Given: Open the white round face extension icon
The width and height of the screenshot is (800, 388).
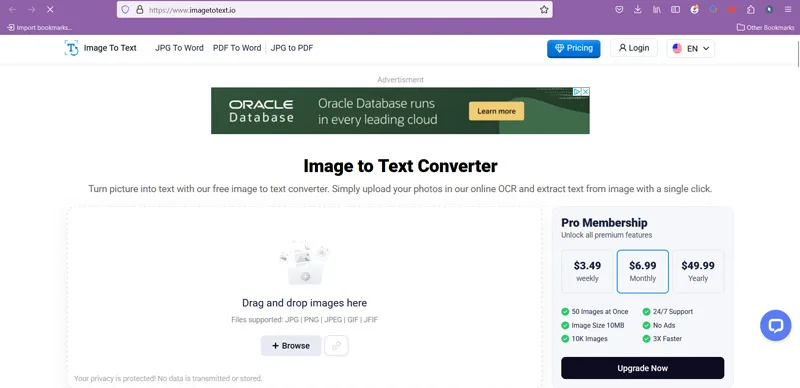Looking at the screenshot, I should (x=694, y=9).
